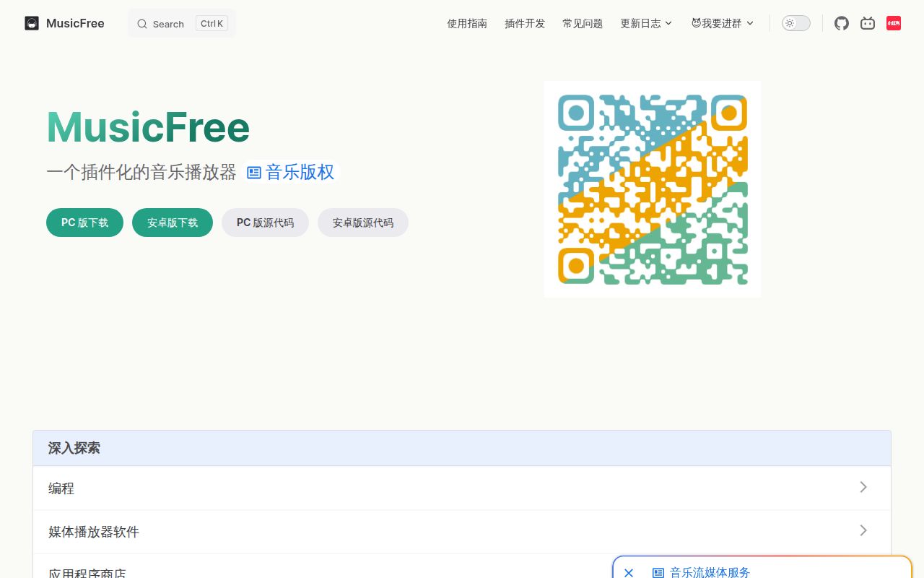Expand the 编程 row chevron
Image resolution: width=924 pixels, height=578 pixels.
coord(863,487)
